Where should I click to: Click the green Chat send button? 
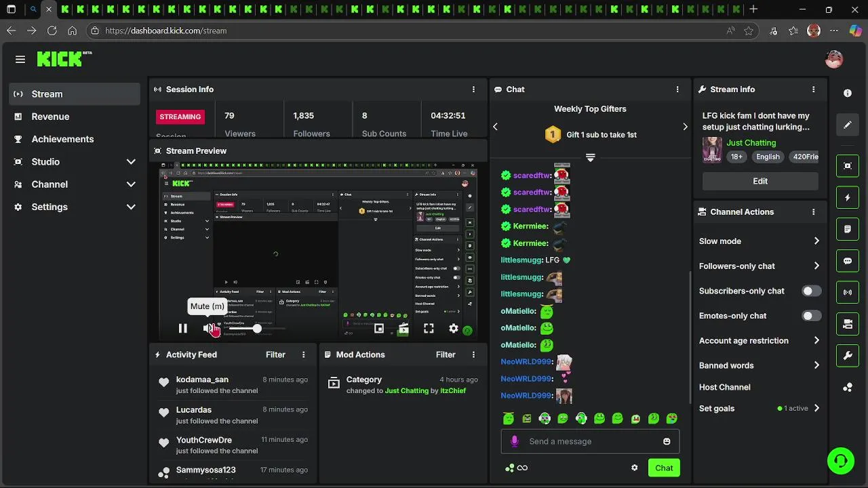pos(664,468)
